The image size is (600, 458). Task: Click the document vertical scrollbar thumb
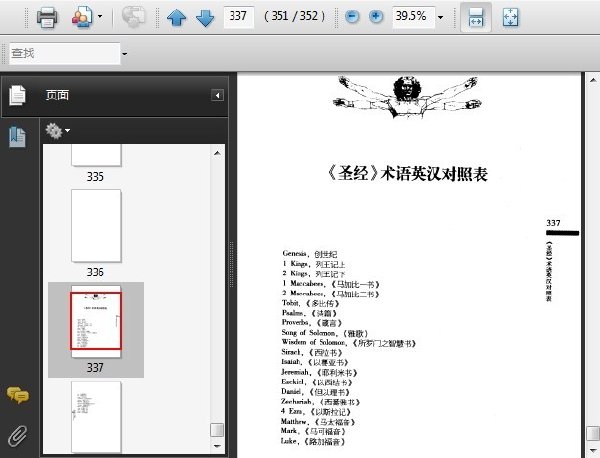click(593, 434)
